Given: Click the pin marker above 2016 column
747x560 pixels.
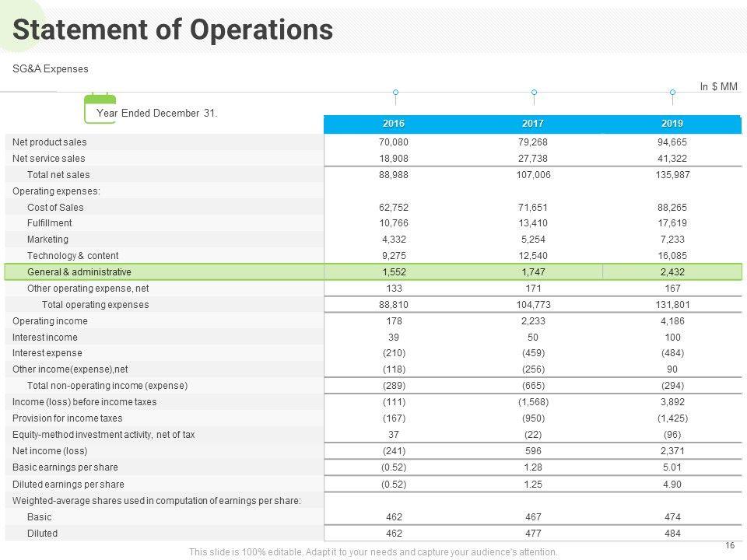Looking at the screenshot, I should [x=395, y=93].
